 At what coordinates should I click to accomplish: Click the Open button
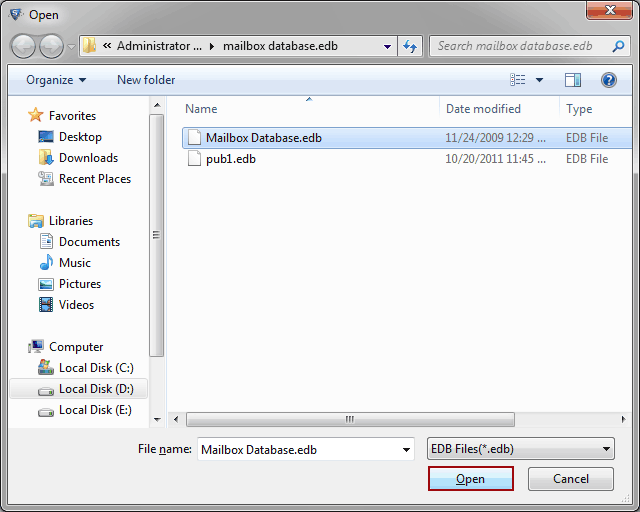471,479
